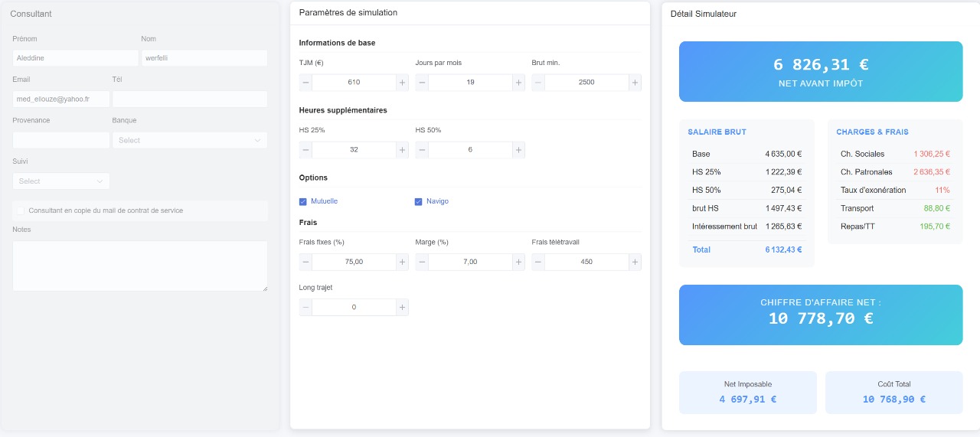Increase HS 50% hours
Screen dimensions: 980x437
pyautogui.click(x=518, y=150)
